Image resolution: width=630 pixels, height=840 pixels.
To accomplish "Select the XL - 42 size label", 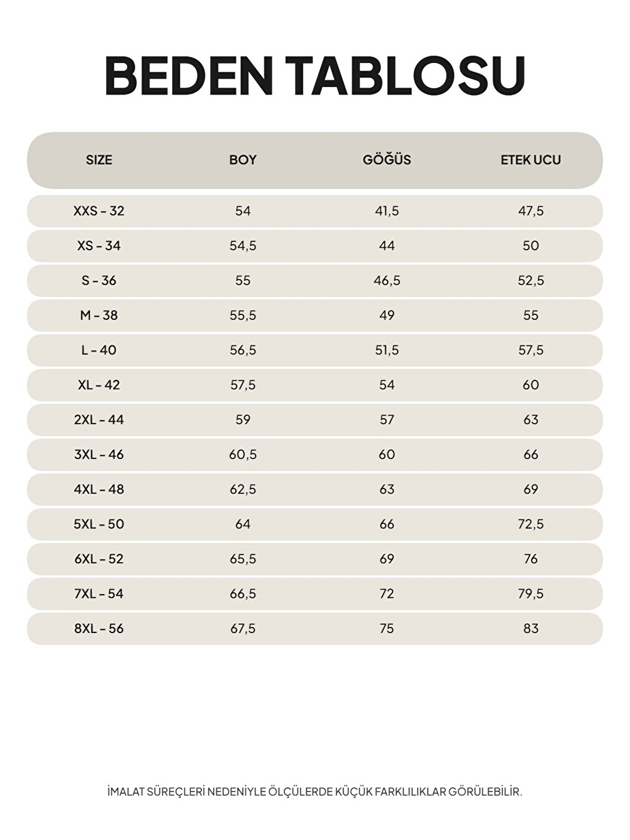I will click(99, 385).
